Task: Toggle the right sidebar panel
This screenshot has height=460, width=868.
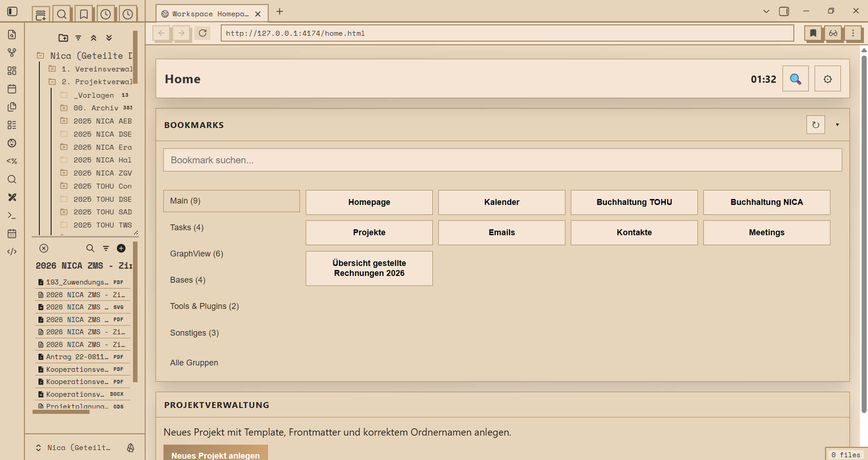Action: [x=784, y=11]
